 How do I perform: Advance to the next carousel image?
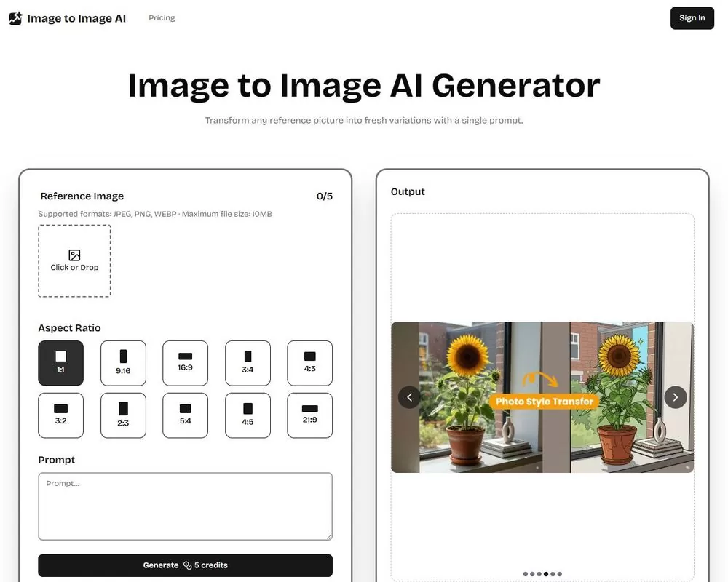coord(676,397)
